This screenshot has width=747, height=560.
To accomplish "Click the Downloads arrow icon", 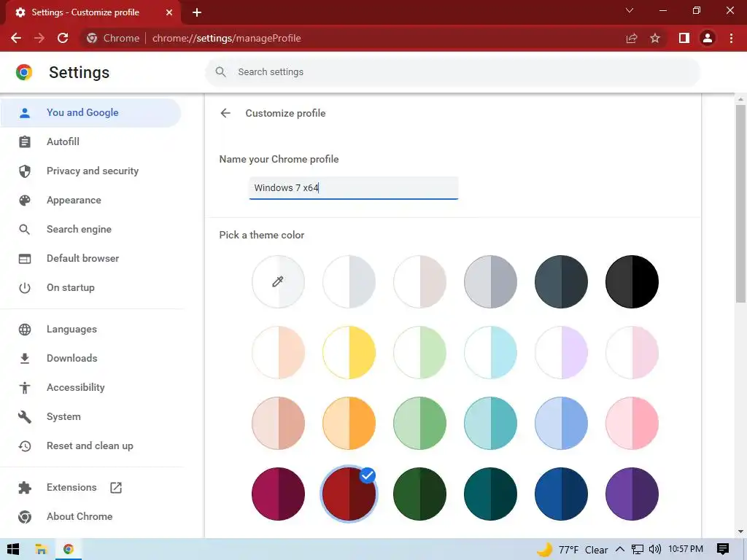I will click(25, 359).
